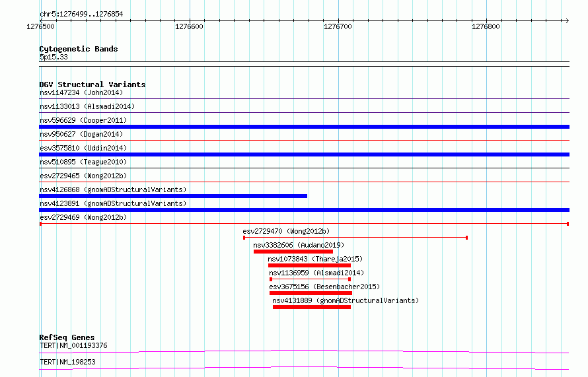This screenshot has height=377, width=588.
Task: Click TERT|NM_001193376 gene label
Action: [x=73, y=345]
